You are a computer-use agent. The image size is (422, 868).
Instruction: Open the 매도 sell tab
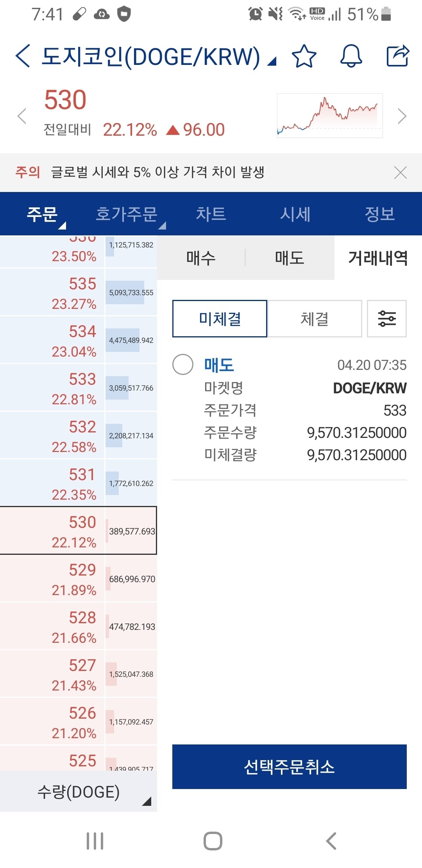pos(290,258)
